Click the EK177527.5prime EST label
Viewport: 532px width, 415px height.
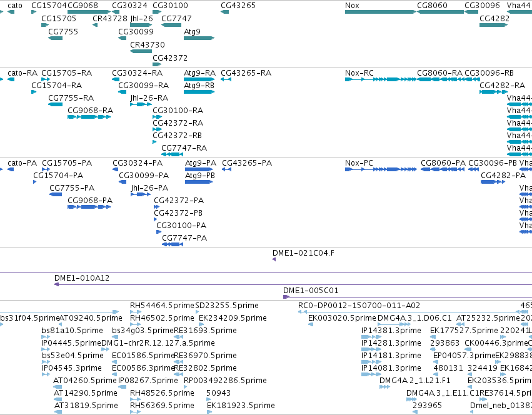pos(464,331)
